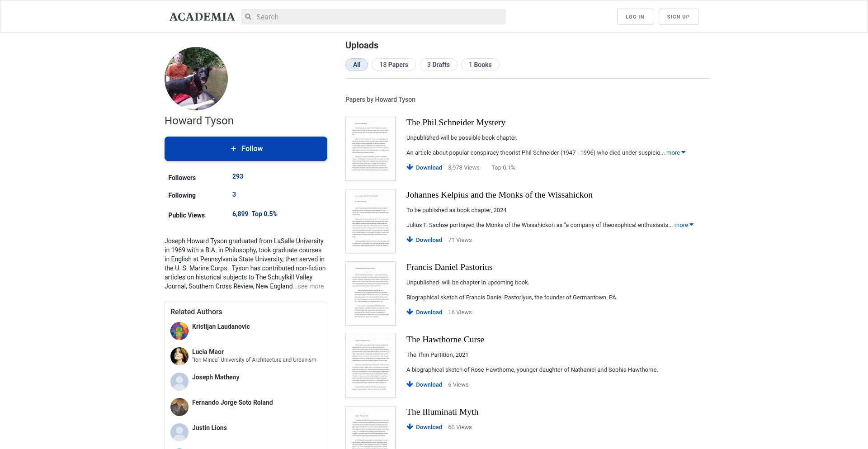This screenshot has width=868, height=449.
Task: Open The Illuminati Myth title
Action: (x=442, y=412)
